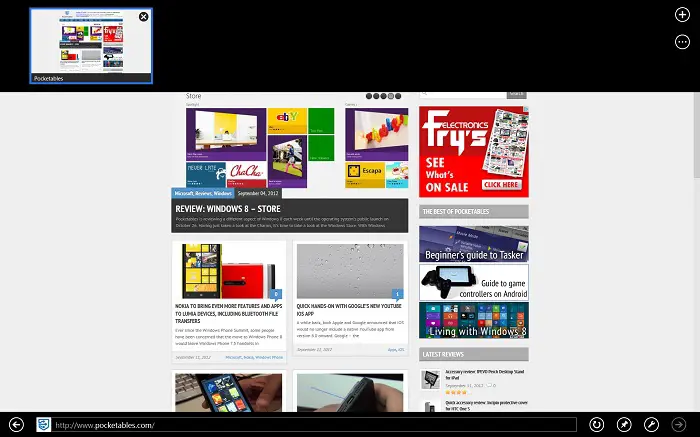Open a new tab with the plus icon

tap(682, 15)
